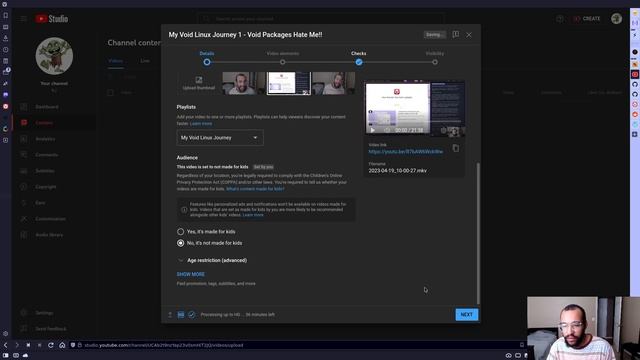Click the browser fast forward button
Viewport: 640px width, 360px height.
point(40,345)
